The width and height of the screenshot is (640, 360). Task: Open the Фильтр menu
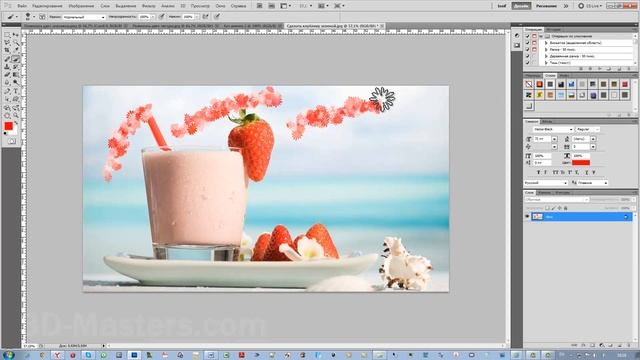[x=149, y=6]
